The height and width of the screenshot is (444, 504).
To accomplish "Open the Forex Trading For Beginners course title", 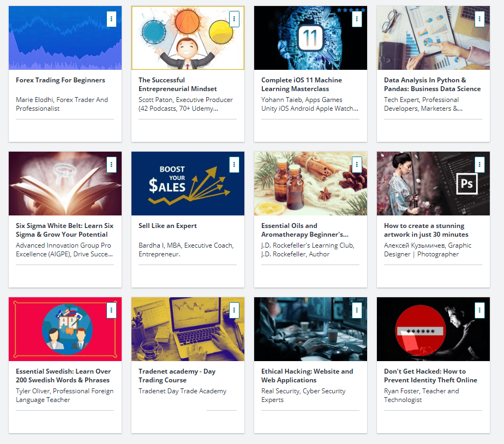I will tap(61, 80).
